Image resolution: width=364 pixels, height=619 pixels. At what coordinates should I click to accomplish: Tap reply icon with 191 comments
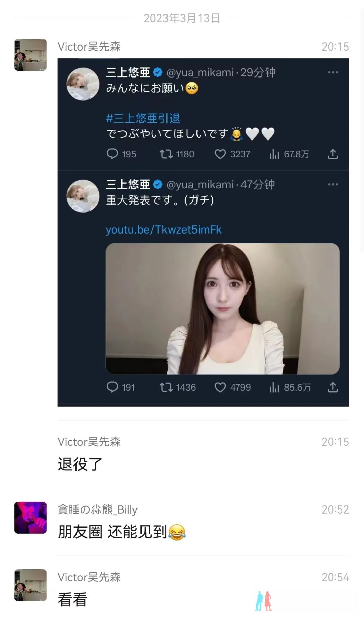[112, 387]
